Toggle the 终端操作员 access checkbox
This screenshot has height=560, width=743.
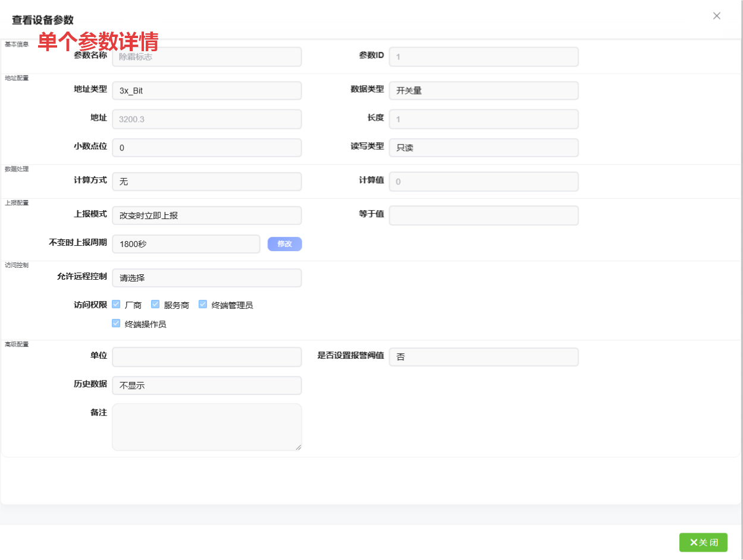(116, 323)
